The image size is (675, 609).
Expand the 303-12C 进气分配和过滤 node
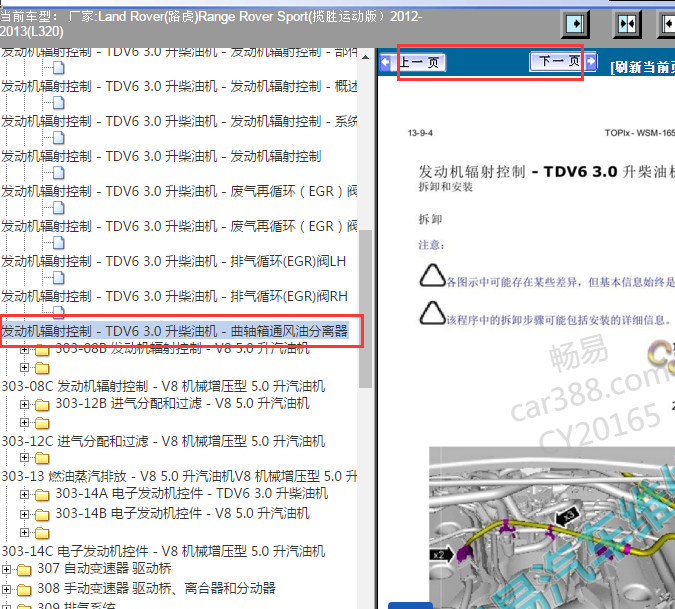(25, 423)
